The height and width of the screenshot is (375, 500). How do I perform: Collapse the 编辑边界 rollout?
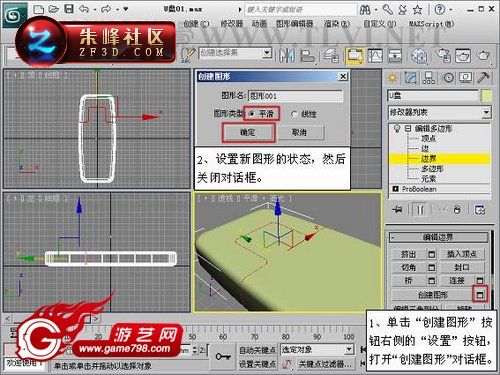pyautogui.click(x=438, y=237)
